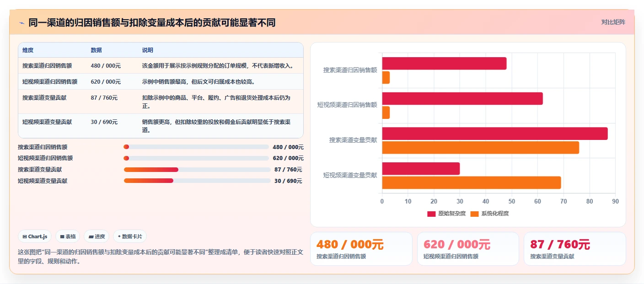Screen dimensions: 644x284
Task: Click the bar icon inside the 进度 chip
Action: pos(91,236)
